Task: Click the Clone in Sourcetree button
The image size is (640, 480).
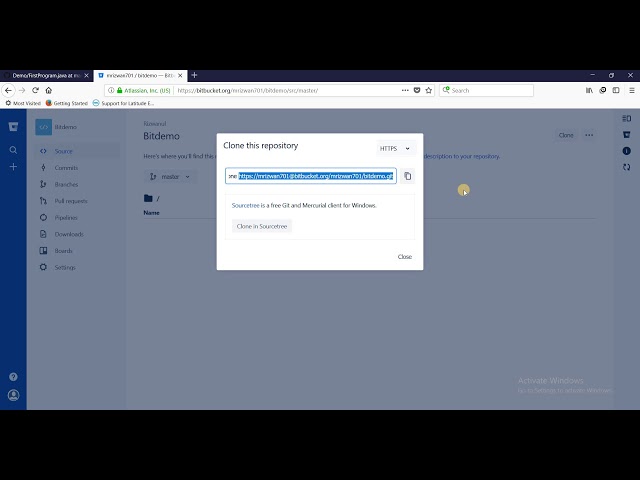Action: coord(262,226)
